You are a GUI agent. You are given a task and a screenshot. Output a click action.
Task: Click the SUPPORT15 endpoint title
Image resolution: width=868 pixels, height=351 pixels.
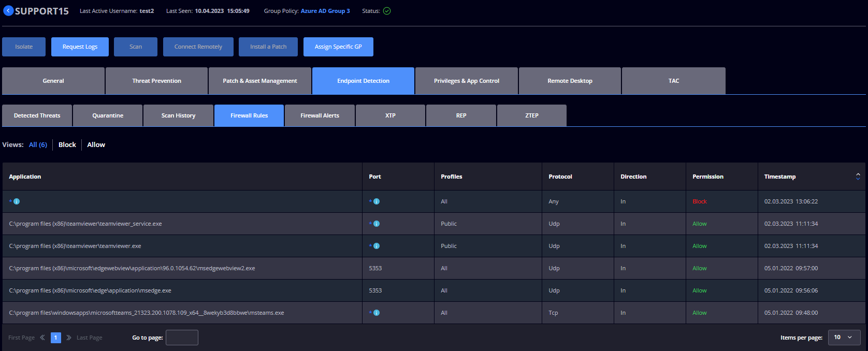click(x=41, y=11)
